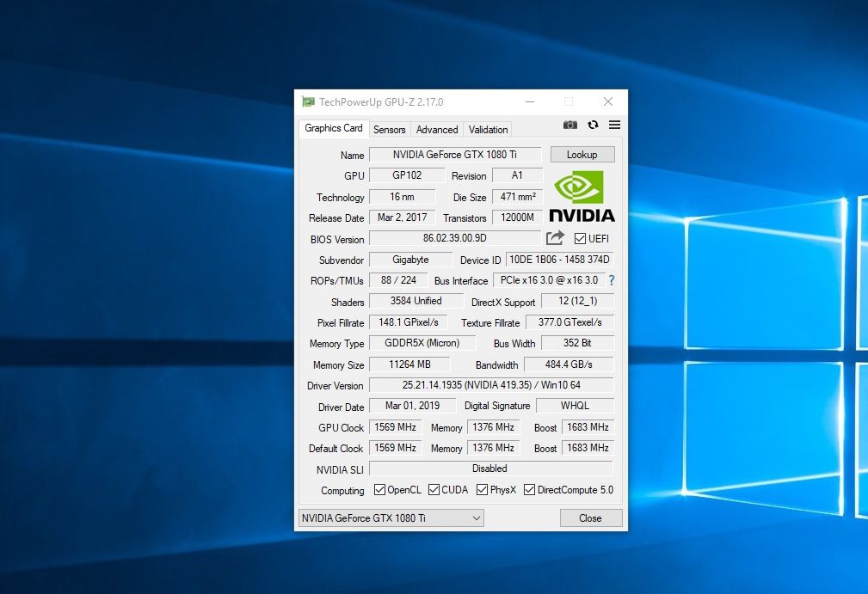Click the 352 Bit Bus Width value
The image size is (868, 594).
click(578, 343)
